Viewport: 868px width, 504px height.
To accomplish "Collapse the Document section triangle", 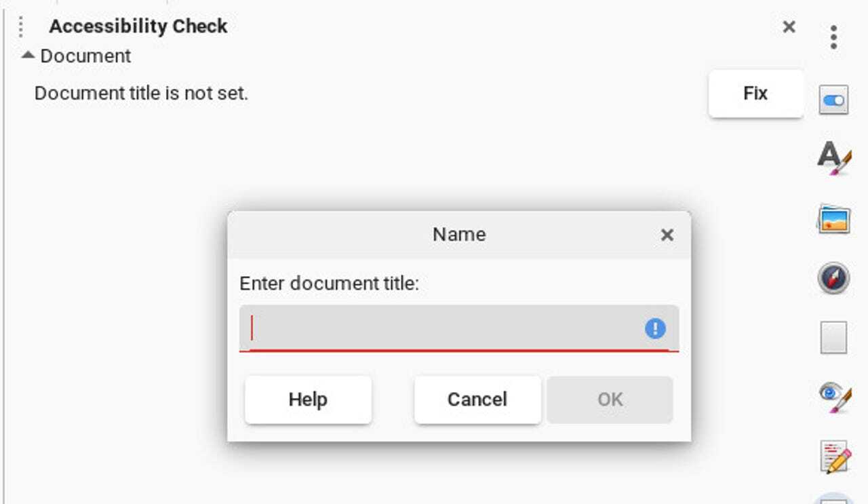I will click(x=28, y=56).
